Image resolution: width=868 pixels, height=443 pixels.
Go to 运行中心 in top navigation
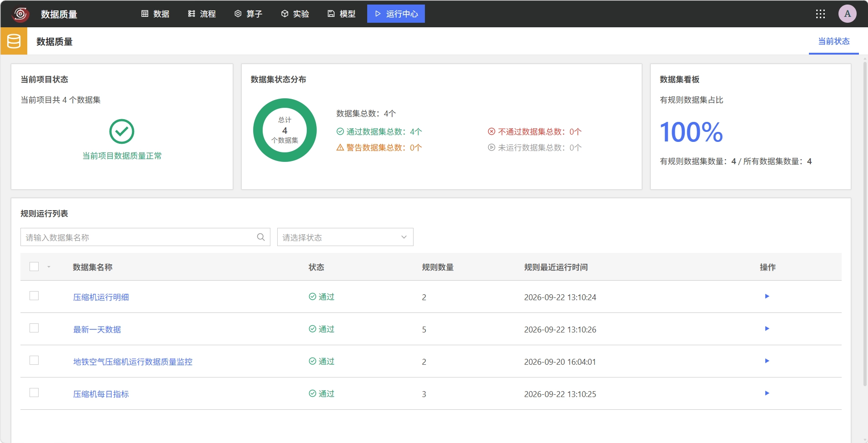[x=396, y=14]
